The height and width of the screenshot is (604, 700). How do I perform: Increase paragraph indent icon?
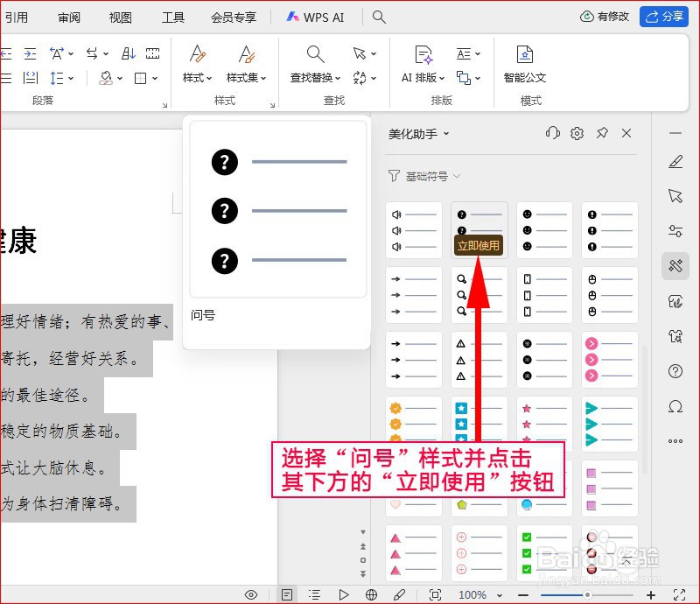(x=30, y=53)
